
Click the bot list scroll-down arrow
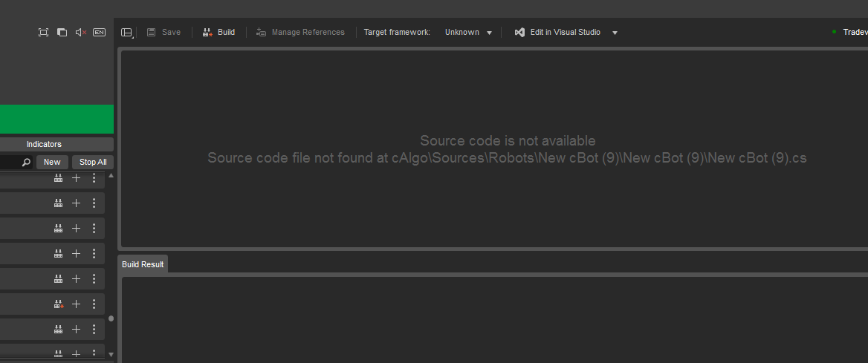pyautogui.click(x=111, y=354)
